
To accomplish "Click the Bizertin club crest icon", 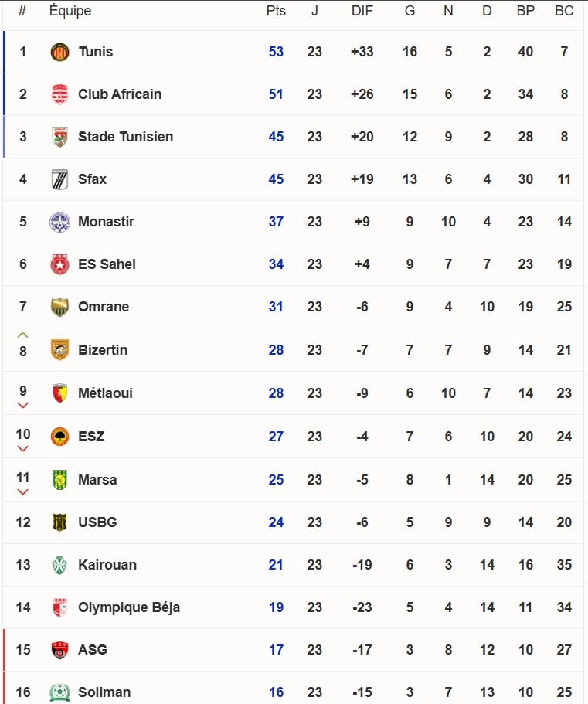I will point(59,350).
